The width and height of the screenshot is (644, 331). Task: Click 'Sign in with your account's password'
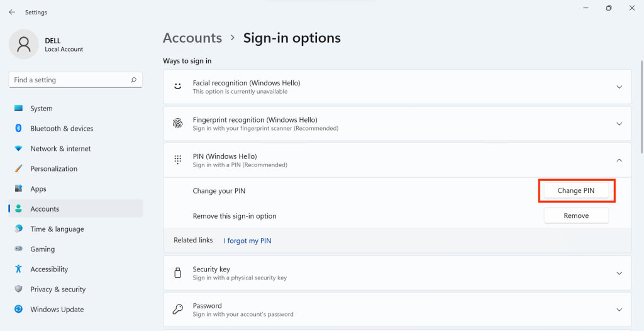(243, 315)
